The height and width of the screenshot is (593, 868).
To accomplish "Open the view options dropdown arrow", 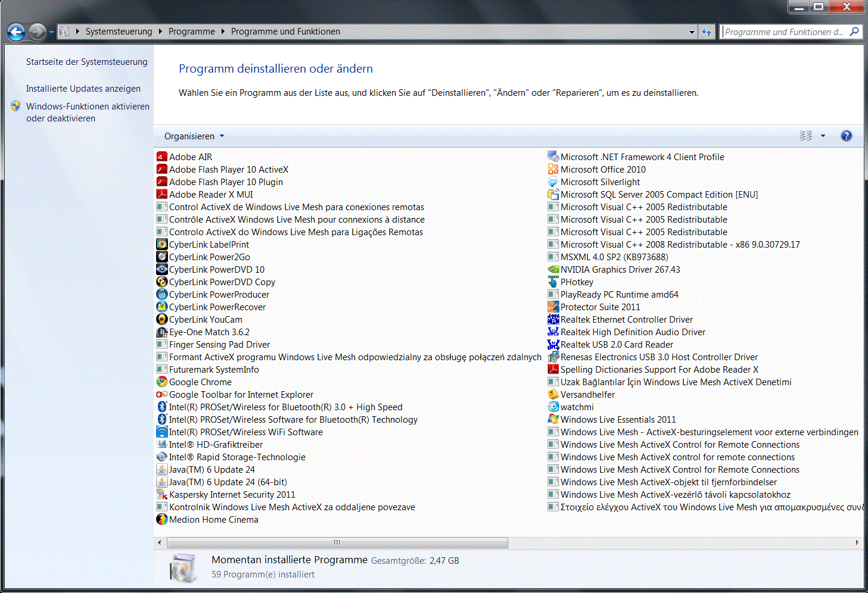I will 823,136.
